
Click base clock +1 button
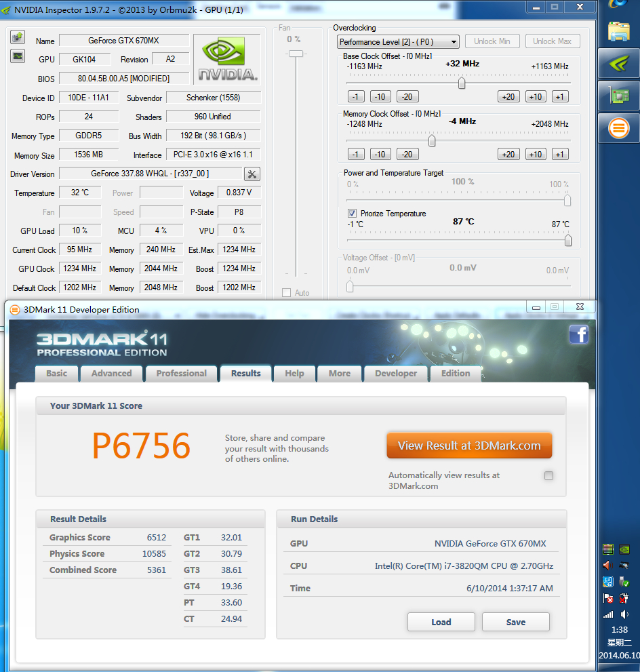pos(560,97)
